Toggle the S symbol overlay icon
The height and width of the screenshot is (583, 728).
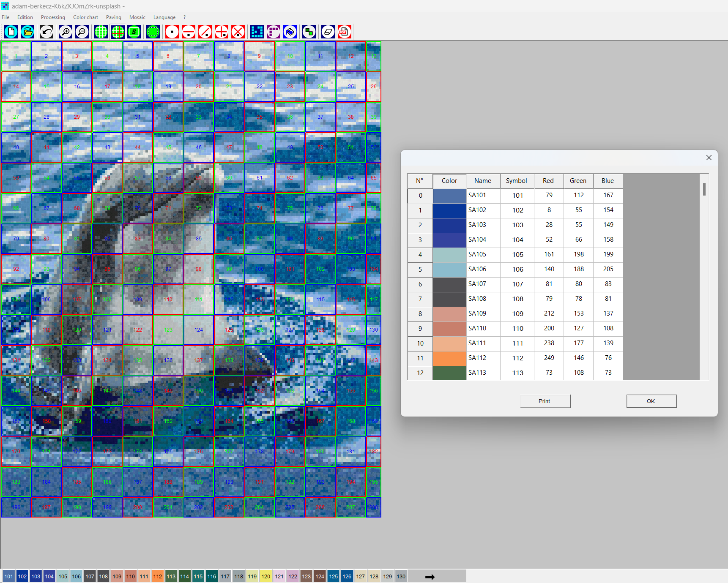coord(134,31)
